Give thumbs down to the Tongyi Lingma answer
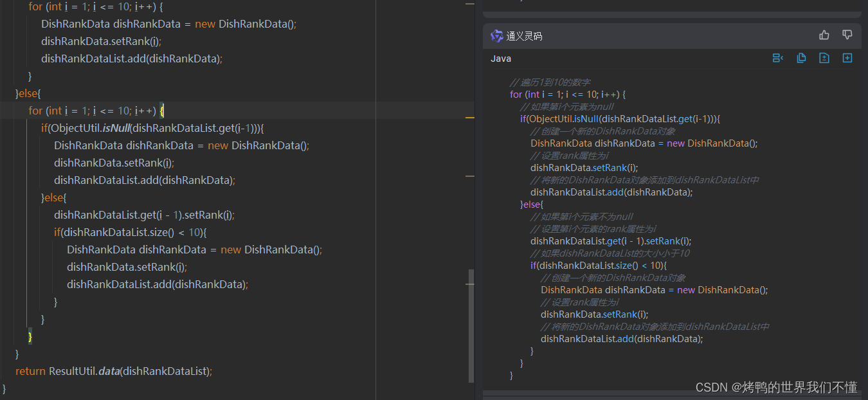This screenshot has width=868, height=400. pyautogui.click(x=847, y=35)
